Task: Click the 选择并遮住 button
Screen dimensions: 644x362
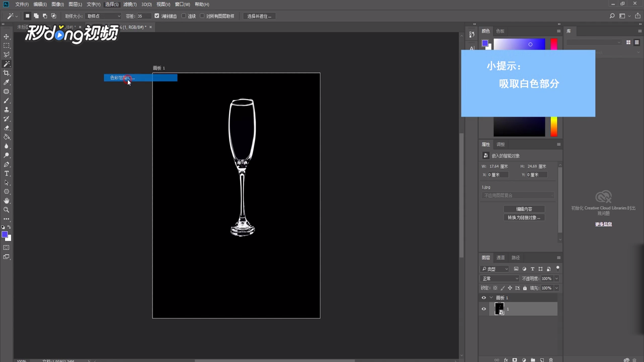Action: click(259, 16)
